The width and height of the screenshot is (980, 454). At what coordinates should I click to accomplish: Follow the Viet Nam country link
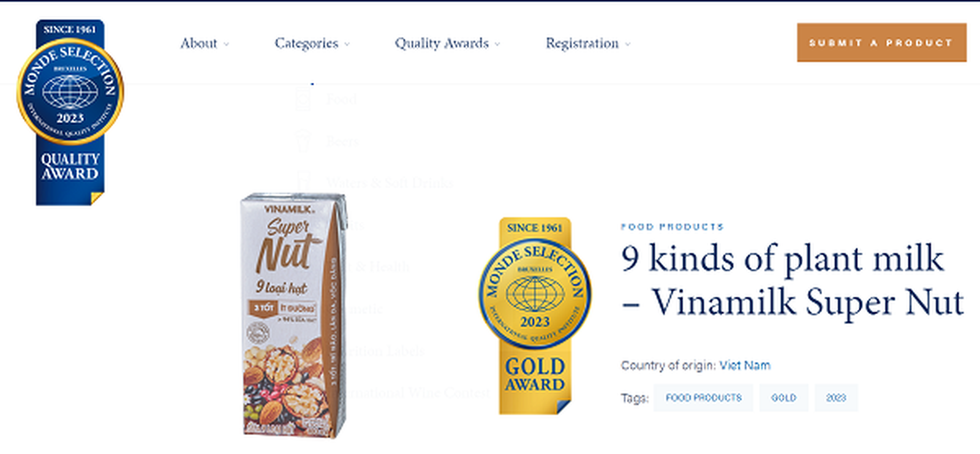click(x=744, y=366)
